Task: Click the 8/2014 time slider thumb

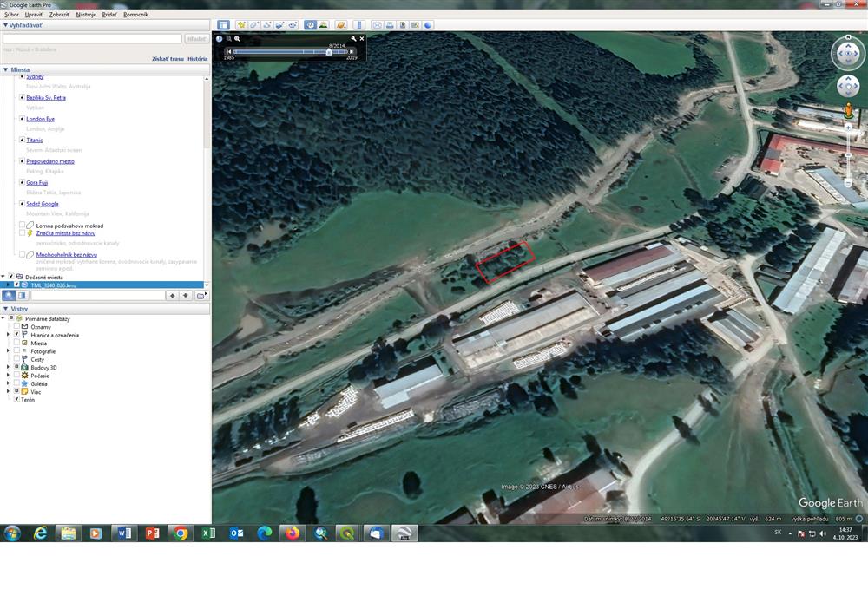Action: [x=329, y=51]
